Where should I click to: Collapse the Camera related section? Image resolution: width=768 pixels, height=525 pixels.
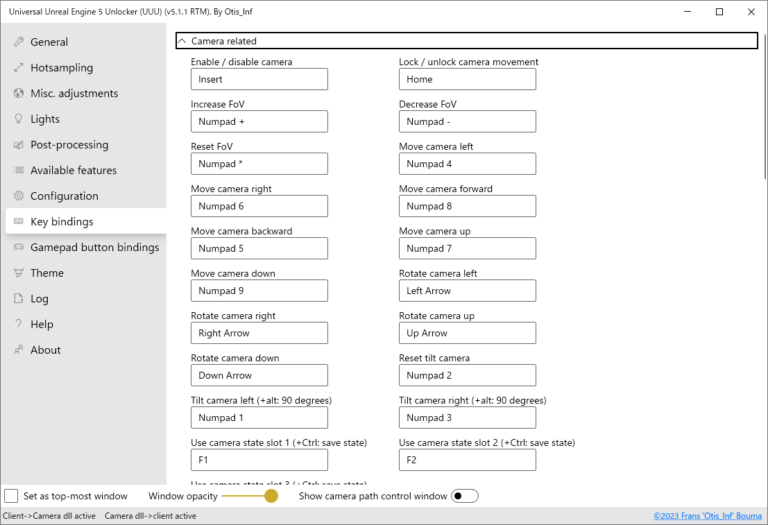[x=182, y=41]
